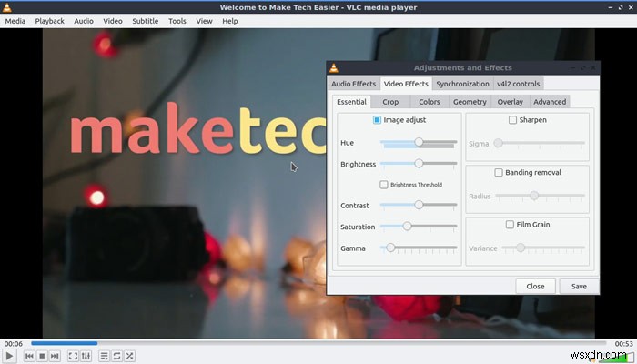This screenshot has width=637, height=364.
Task: Open the Overlay sub-tab
Action: [511, 102]
